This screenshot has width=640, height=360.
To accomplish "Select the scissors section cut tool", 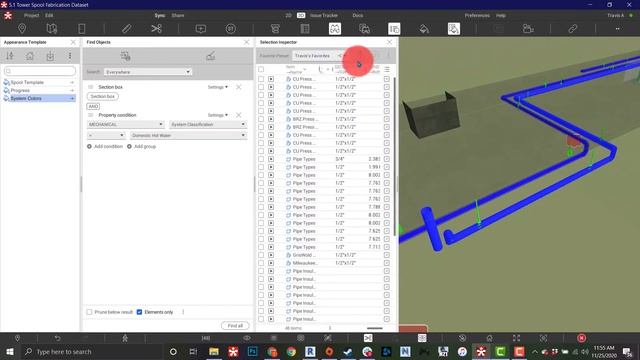I will pos(157,29).
